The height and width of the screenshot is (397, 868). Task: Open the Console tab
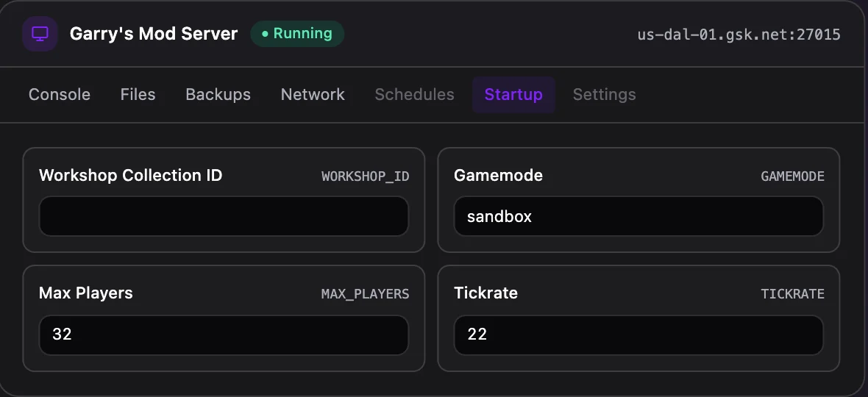click(x=60, y=95)
